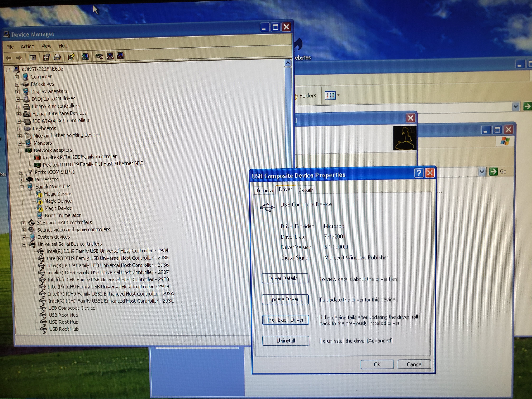
Task: Select the Root Enumerator device icon
Action: click(x=40, y=215)
